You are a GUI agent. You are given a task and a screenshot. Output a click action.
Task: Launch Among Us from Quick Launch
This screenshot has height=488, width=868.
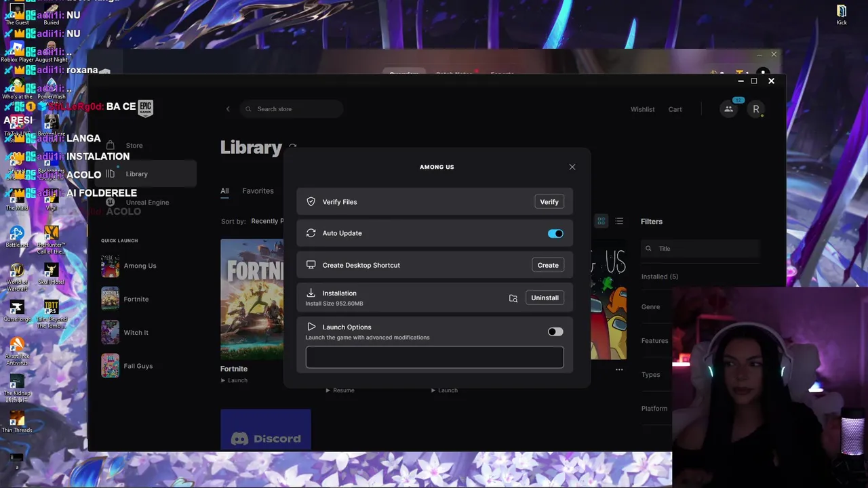[129, 266]
